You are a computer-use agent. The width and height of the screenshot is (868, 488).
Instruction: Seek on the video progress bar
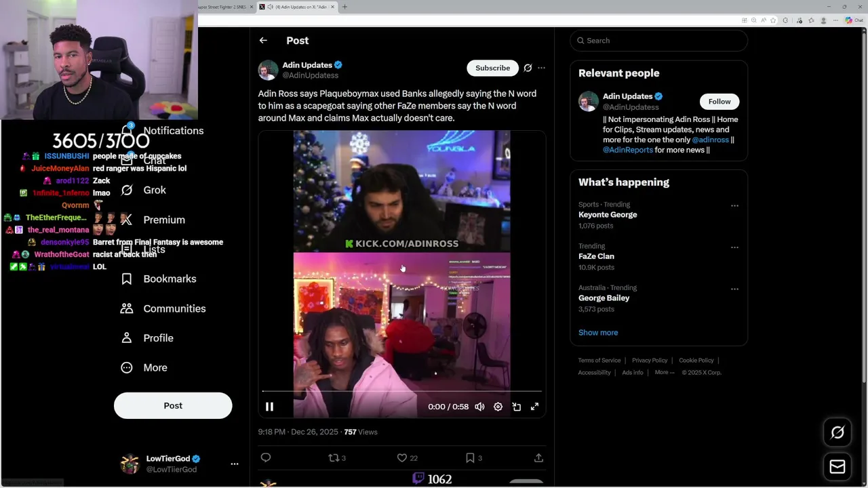pyautogui.click(x=402, y=391)
